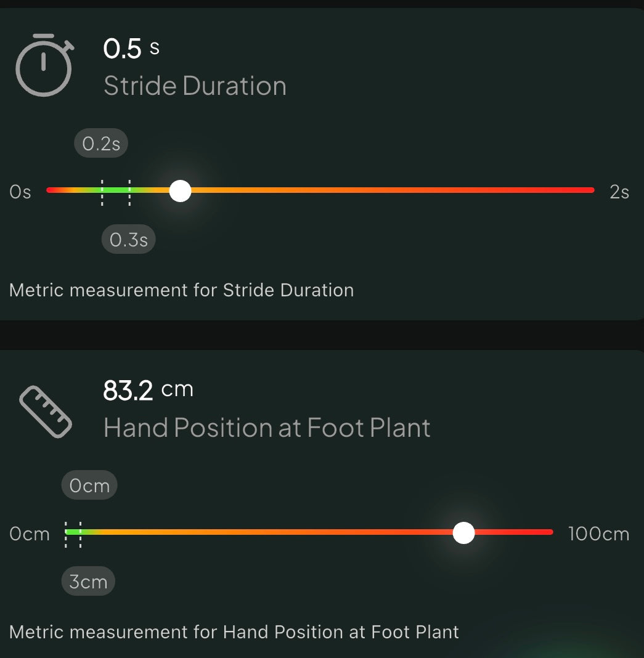Click the green optimal zone on Hand Position slider
This screenshot has width=644, height=658.
point(73,532)
